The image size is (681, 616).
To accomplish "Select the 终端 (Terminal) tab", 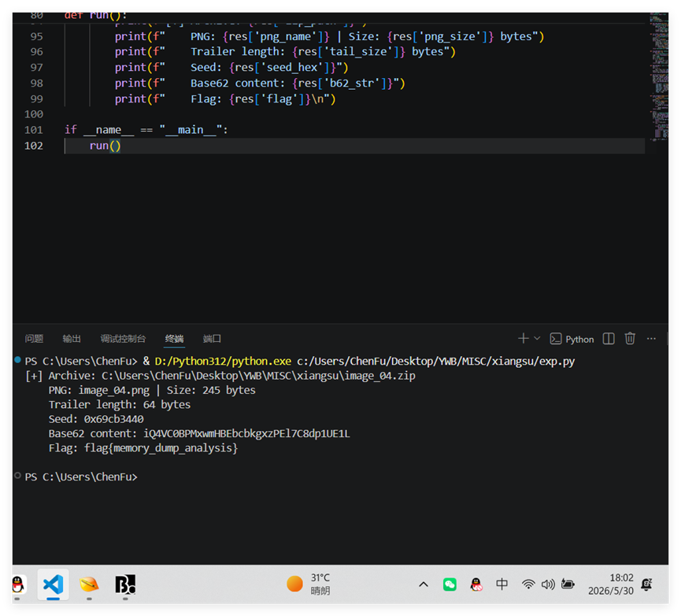I will coord(174,339).
